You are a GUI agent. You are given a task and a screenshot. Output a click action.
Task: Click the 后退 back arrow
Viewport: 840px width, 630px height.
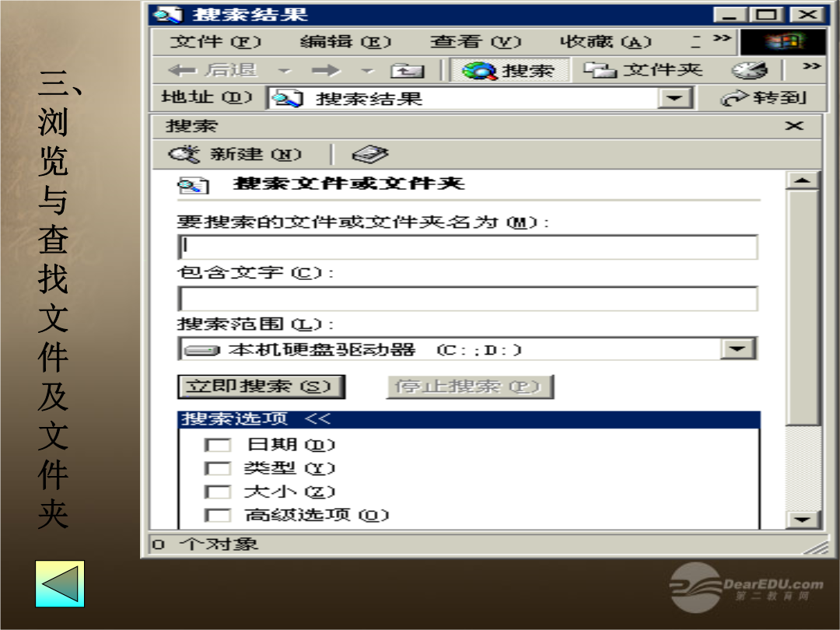(212, 70)
